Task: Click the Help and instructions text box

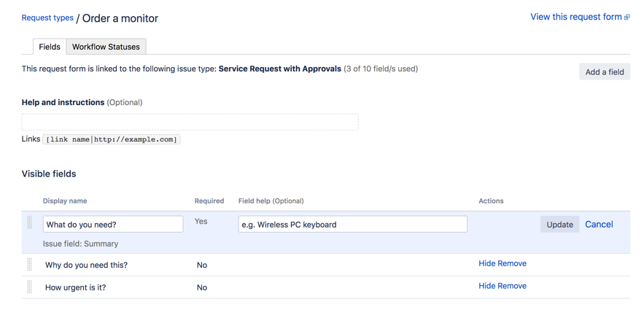Action: pyautogui.click(x=190, y=122)
